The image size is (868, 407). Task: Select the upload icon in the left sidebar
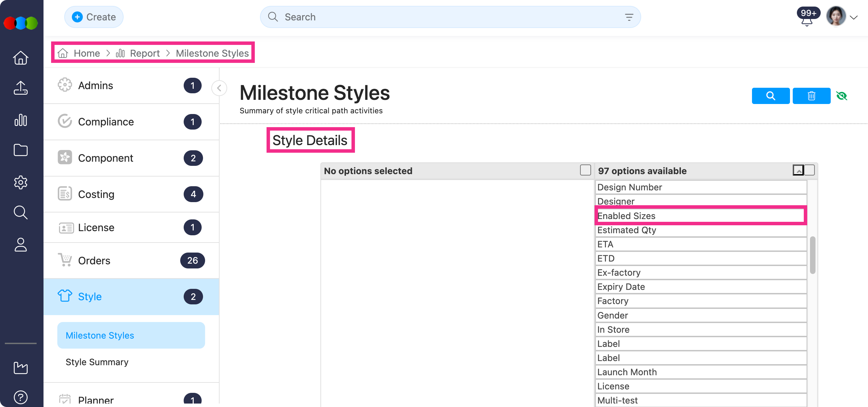click(x=21, y=88)
